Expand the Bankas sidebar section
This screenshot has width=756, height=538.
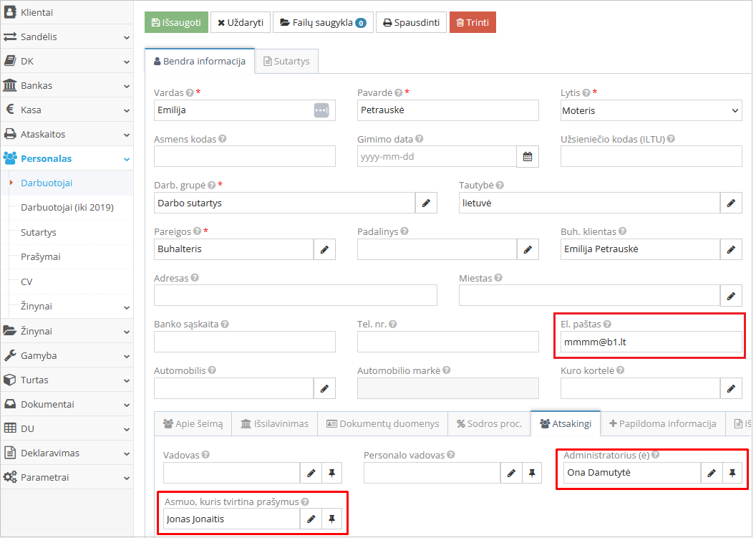coord(67,85)
